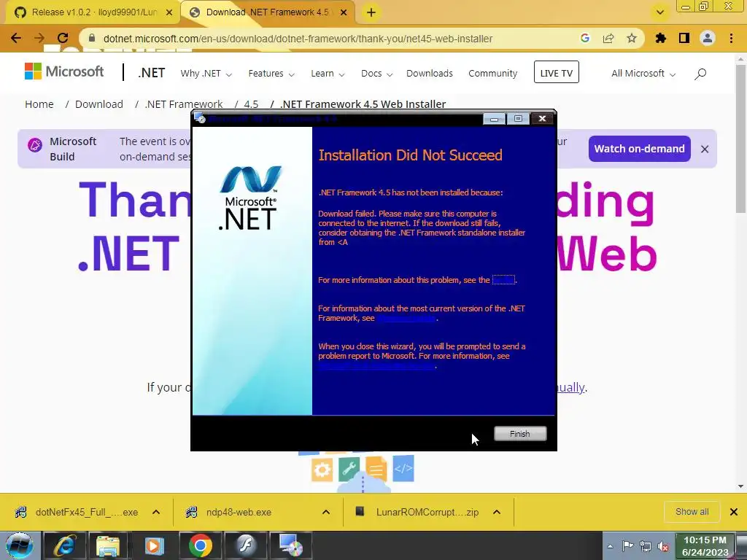Open the tab search chevron
Viewport: 747px width, 560px height.
pyautogui.click(x=659, y=12)
